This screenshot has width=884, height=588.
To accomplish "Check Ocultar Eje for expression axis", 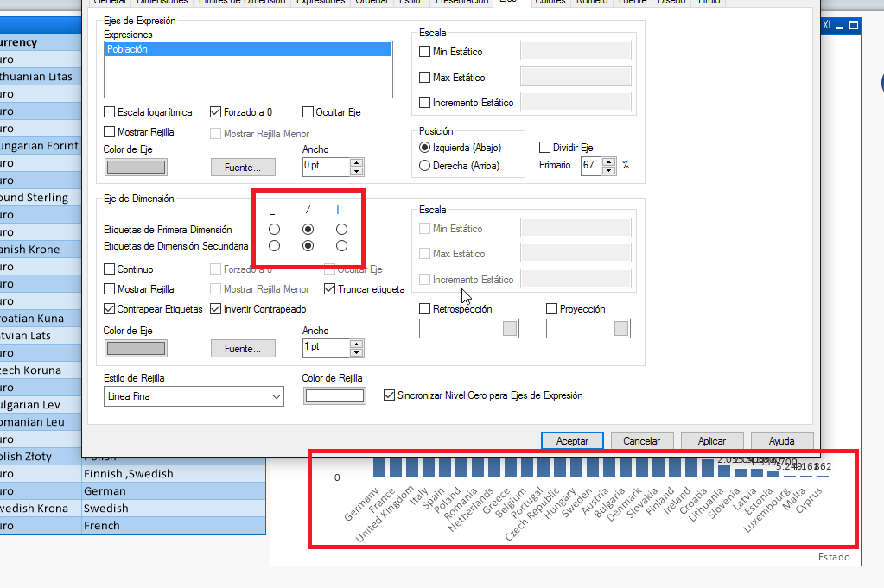I will (x=308, y=112).
